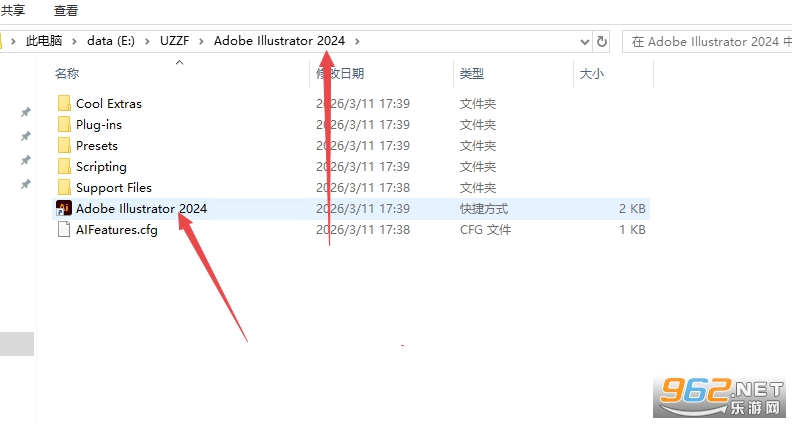The height and width of the screenshot is (424, 792).
Task: Select the Plug-ins name text
Action: pyautogui.click(x=99, y=125)
